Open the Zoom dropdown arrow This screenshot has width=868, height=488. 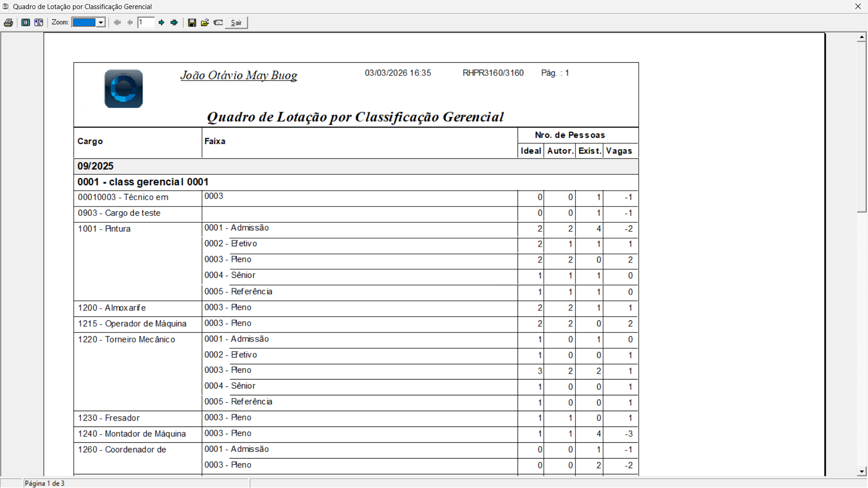pyautogui.click(x=101, y=23)
